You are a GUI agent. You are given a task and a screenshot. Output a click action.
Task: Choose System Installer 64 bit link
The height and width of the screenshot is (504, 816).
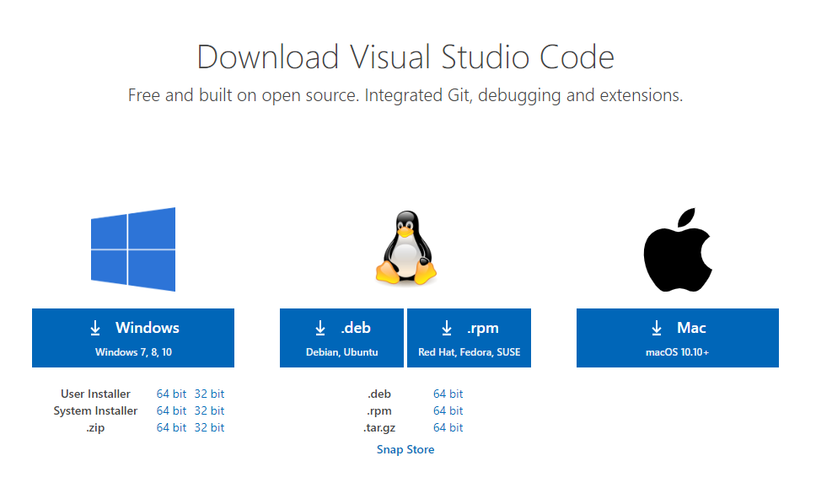click(171, 410)
